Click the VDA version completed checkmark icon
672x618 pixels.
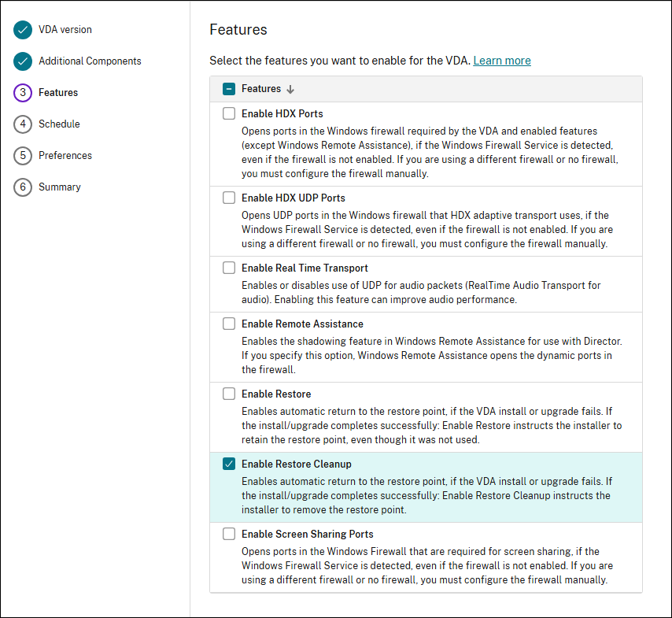click(23, 30)
